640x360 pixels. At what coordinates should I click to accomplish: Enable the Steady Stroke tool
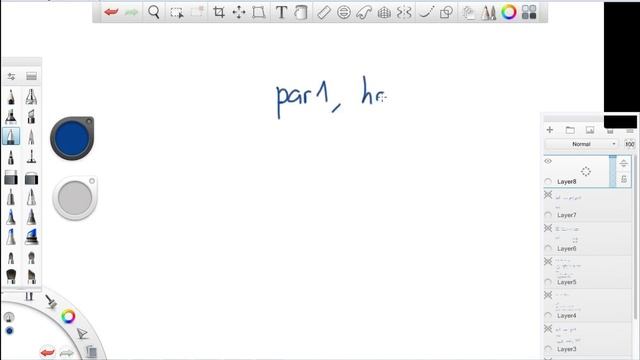pyautogui.click(x=426, y=12)
